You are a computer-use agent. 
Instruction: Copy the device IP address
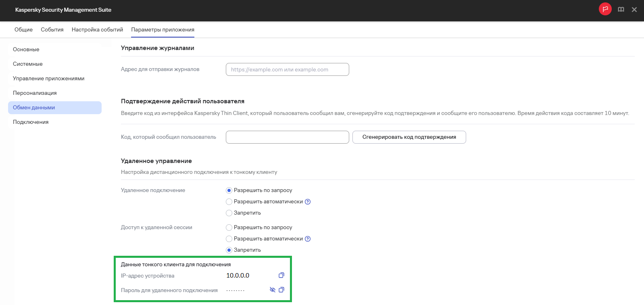(x=281, y=276)
